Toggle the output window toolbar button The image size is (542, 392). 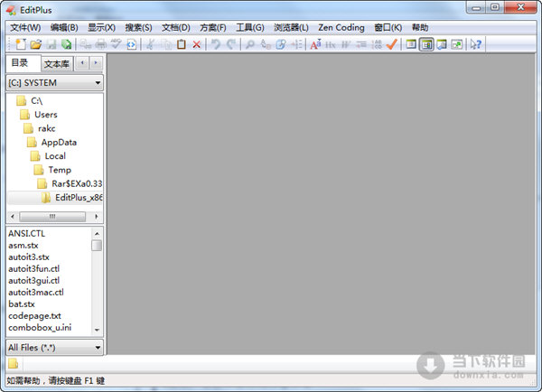(x=442, y=44)
